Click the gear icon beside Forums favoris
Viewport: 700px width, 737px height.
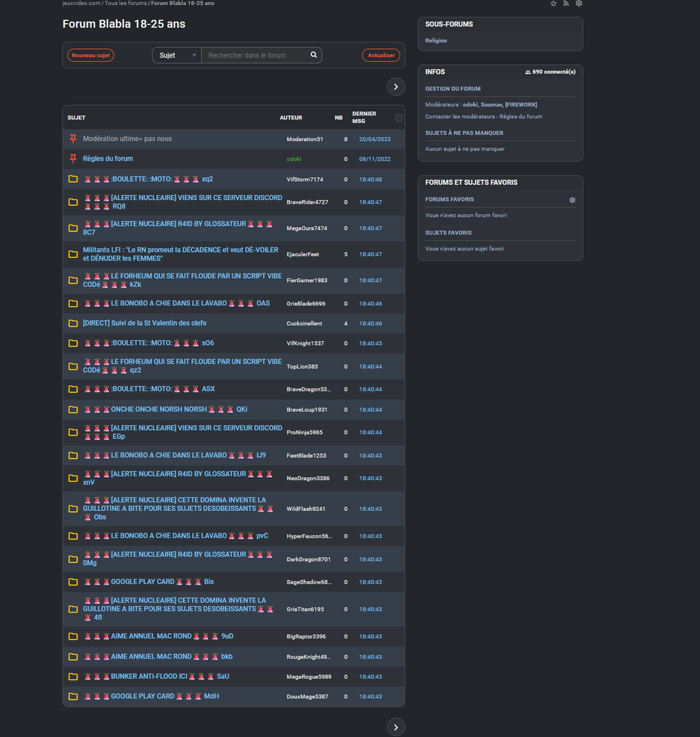click(572, 200)
